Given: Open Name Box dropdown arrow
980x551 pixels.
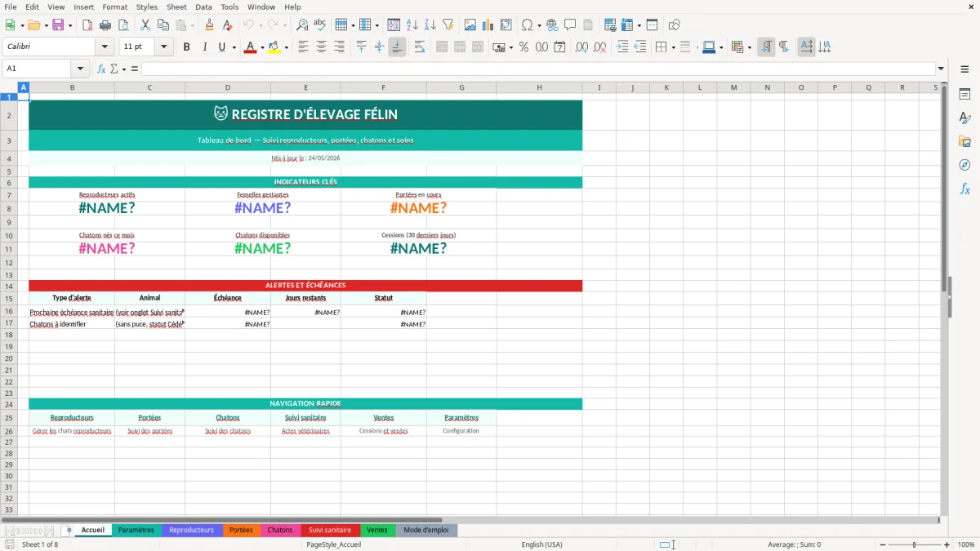Looking at the screenshot, I should coord(80,69).
